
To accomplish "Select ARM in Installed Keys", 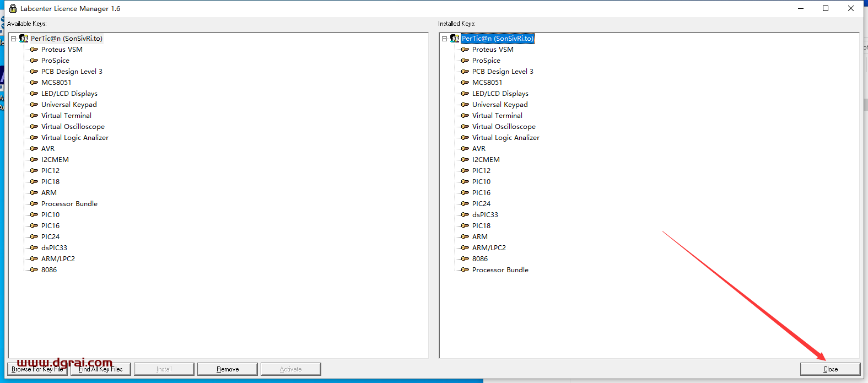I will [x=480, y=237].
